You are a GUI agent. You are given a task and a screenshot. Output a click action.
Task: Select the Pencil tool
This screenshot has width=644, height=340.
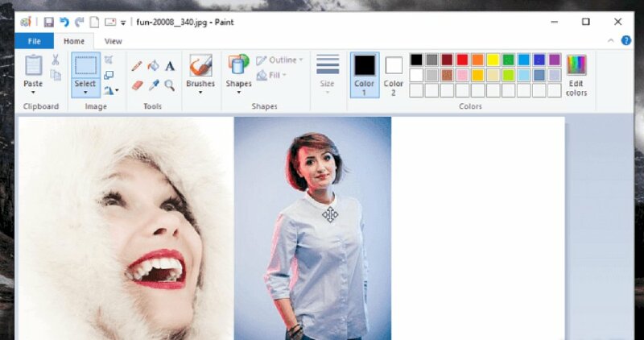[x=137, y=66]
